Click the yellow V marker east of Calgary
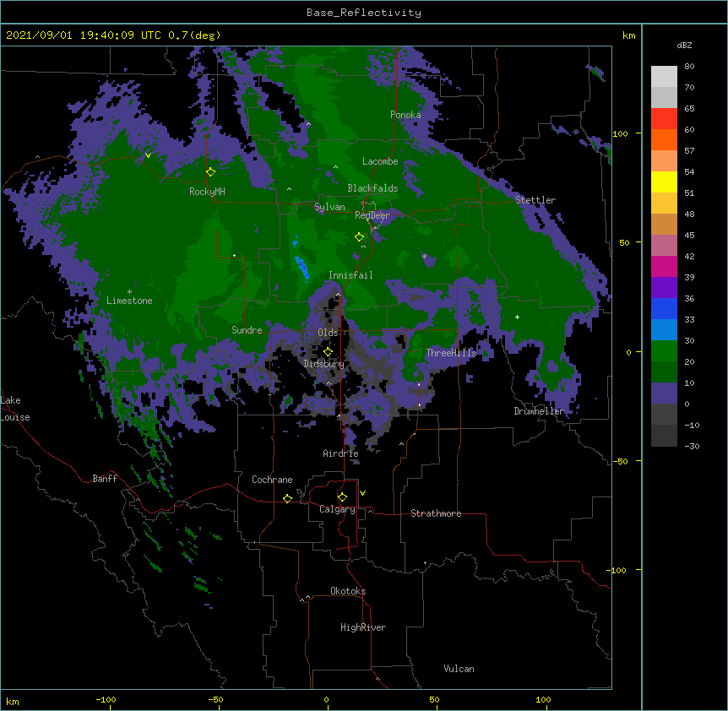The image size is (728, 711). [x=362, y=493]
